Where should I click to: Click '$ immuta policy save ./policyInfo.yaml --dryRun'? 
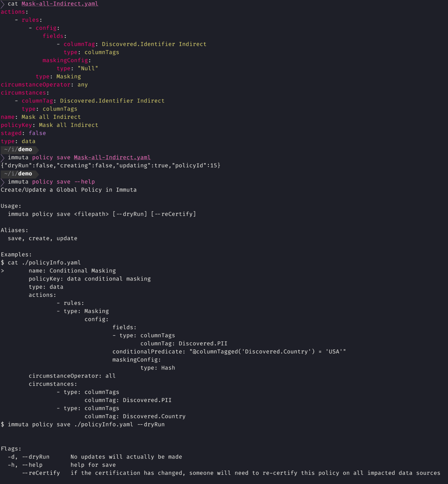[x=83, y=424]
